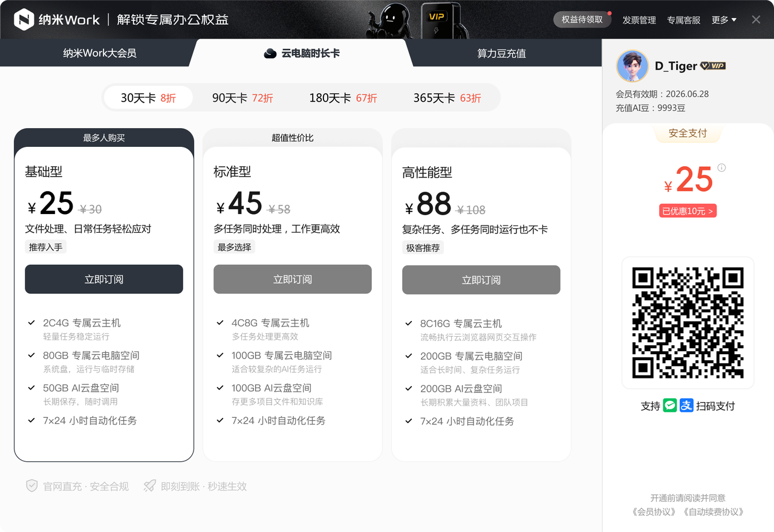Click the cloud icon in 云电脑时长卡 tab
This screenshot has width=774, height=532.
[x=270, y=53]
